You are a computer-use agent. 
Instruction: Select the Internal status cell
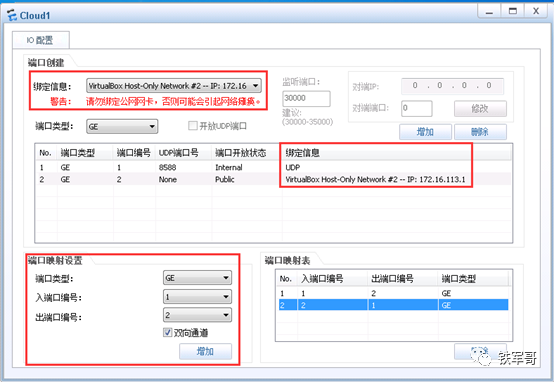tap(229, 167)
